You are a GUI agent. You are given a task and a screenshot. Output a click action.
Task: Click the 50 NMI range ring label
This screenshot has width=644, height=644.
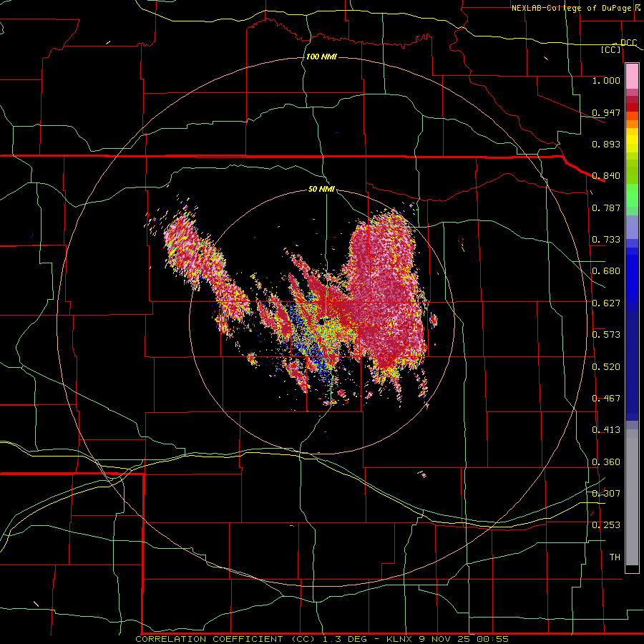[321, 189]
